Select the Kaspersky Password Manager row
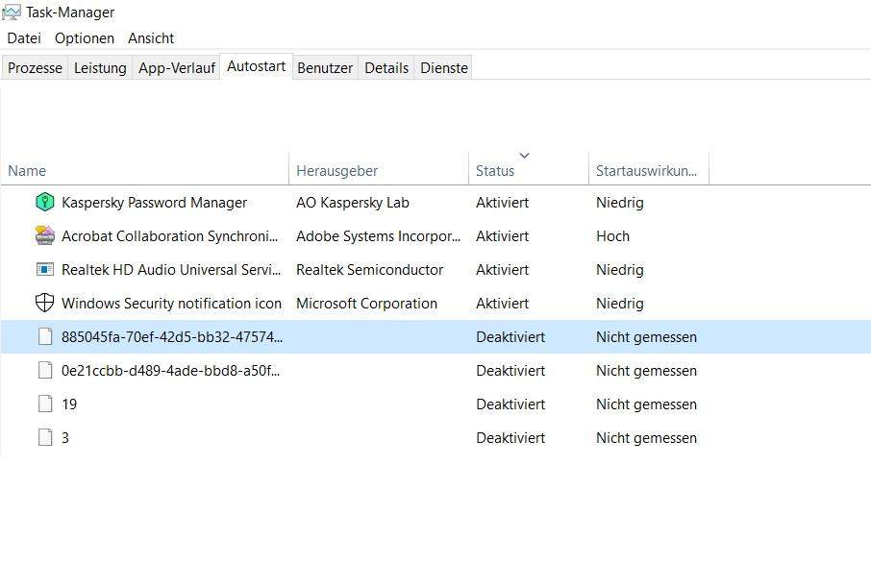Image resolution: width=871 pixels, height=588 pixels. coord(435,202)
